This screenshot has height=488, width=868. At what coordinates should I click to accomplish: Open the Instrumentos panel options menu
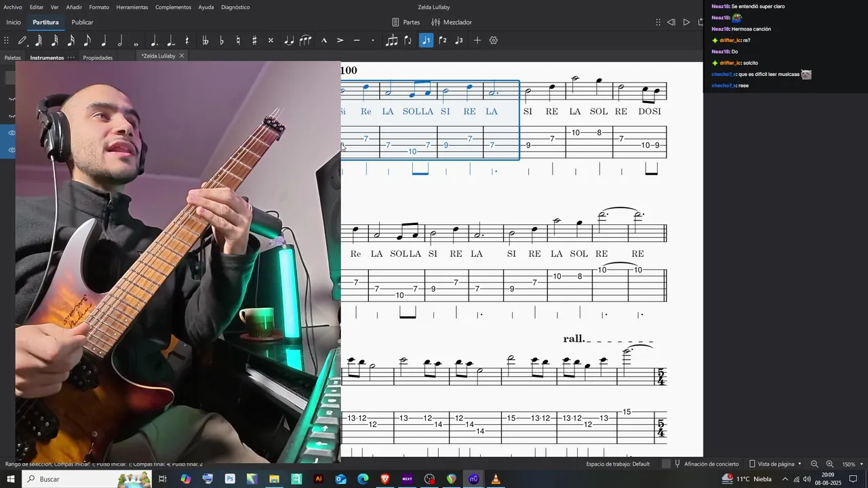(x=71, y=58)
